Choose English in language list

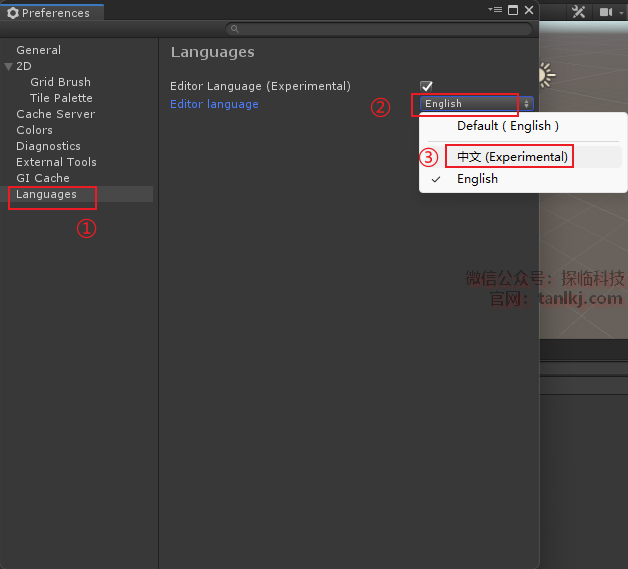tap(477, 179)
